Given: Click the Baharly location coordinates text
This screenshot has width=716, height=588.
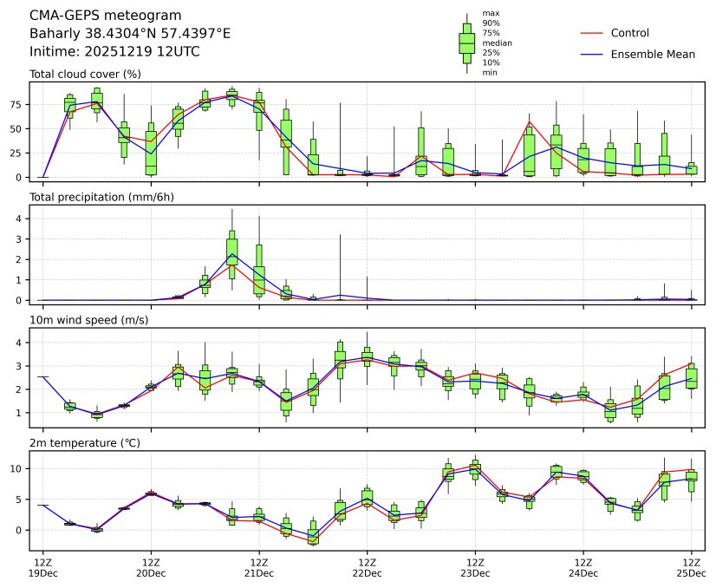Looking at the screenshot, I should 130,34.
